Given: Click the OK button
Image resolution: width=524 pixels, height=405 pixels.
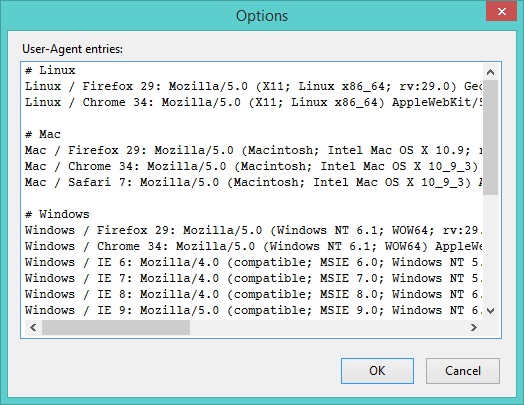Looking at the screenshot, I should click(x=377, y=371).
